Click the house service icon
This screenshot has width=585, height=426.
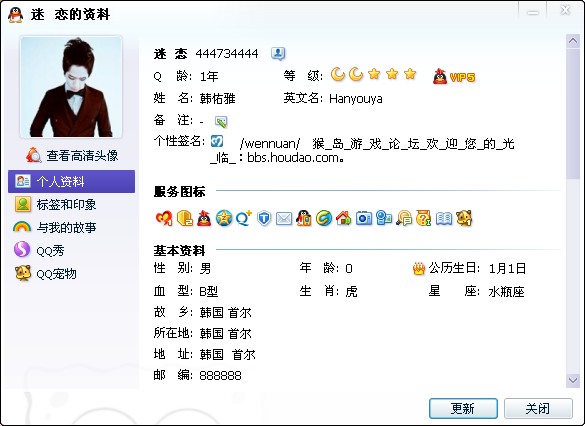pyautogui.click(x=344, y=218)
